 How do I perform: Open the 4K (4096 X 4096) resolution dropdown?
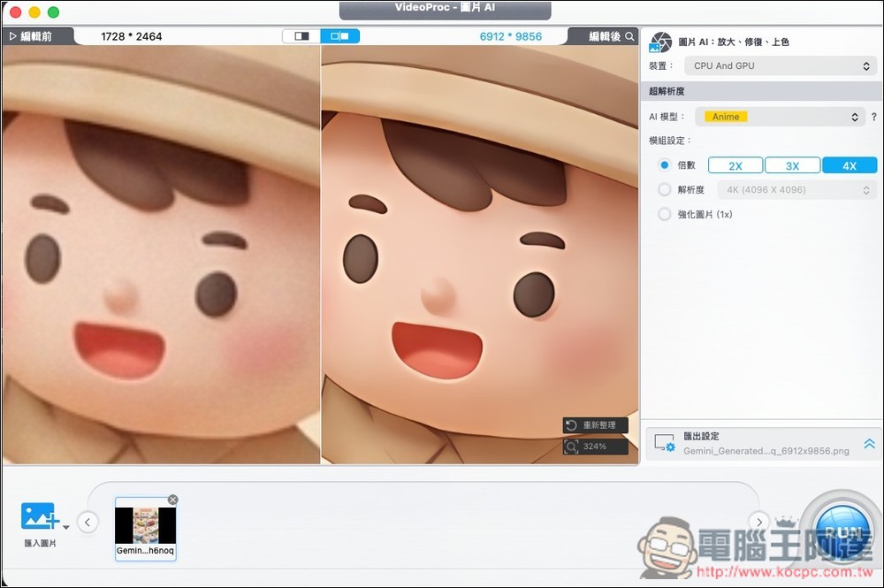coord(795,189)
